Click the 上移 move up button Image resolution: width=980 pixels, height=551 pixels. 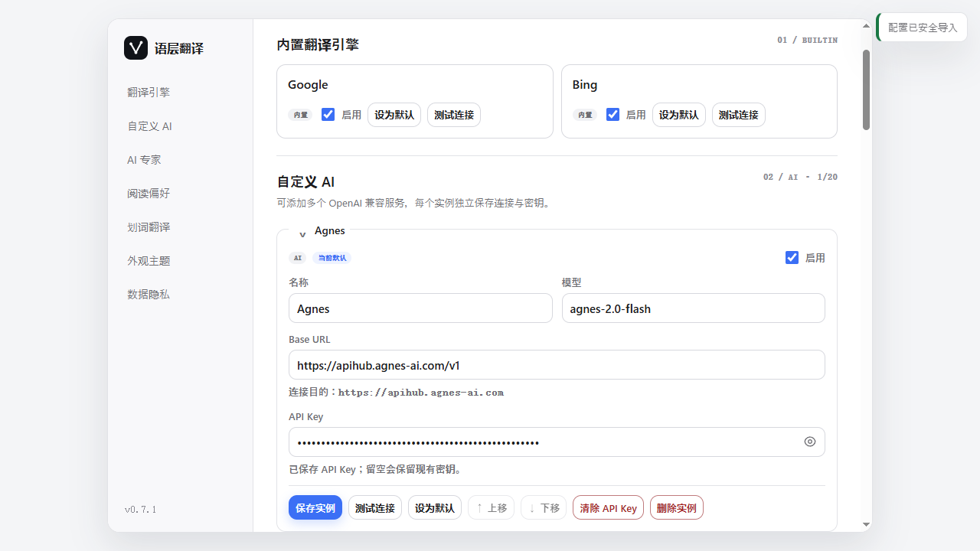click(x=492, y=507)
